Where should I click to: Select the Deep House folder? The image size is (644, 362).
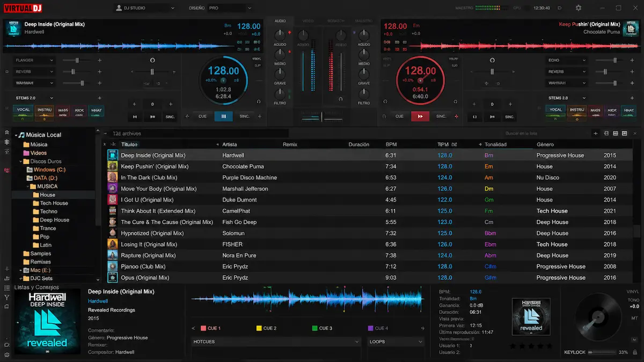click(x=50, y=220)
